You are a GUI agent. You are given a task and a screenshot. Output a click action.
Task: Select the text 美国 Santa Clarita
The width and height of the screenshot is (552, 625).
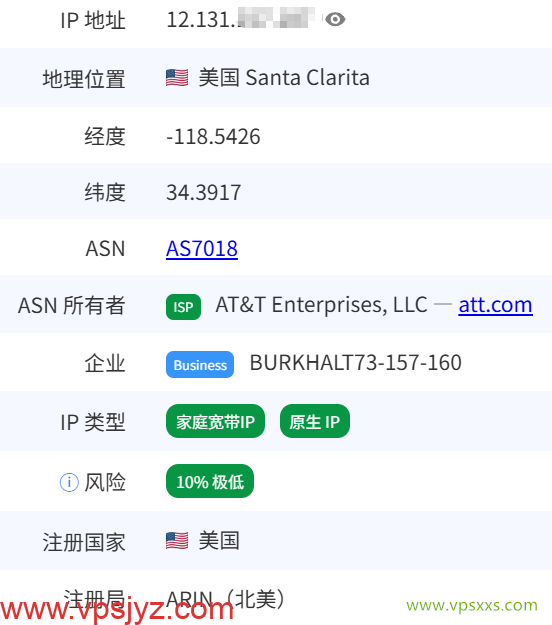pyautogui.click(x=284, y=78)
